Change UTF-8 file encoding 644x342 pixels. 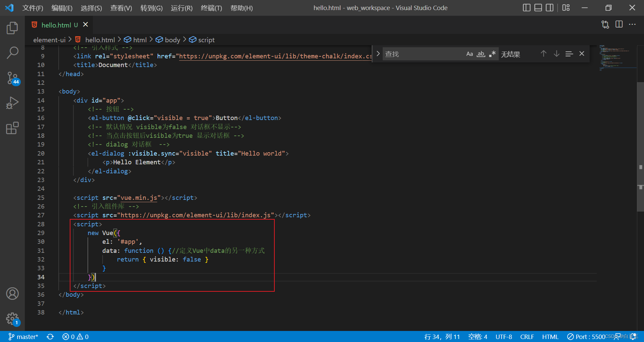(504, 337)
